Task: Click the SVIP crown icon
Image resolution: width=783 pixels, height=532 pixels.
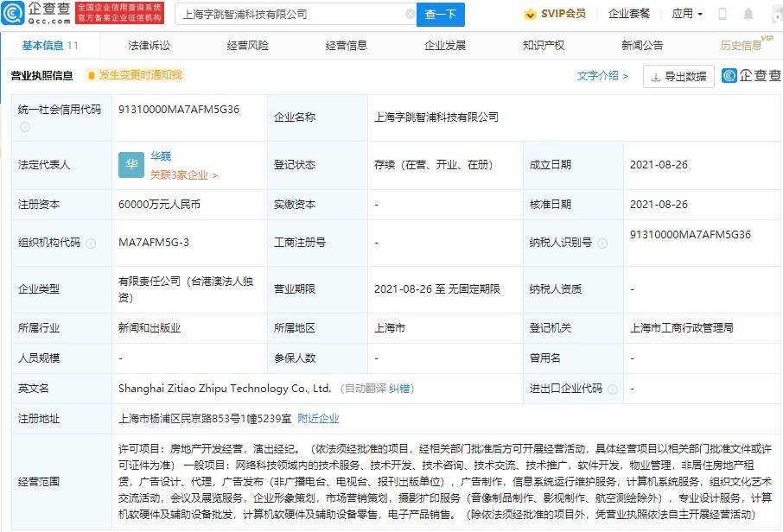Action: pos(530,14)
